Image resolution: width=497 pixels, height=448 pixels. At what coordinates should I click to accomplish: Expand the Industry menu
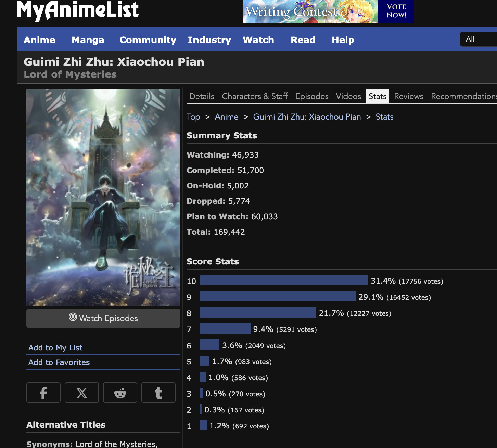click(209, 40)
